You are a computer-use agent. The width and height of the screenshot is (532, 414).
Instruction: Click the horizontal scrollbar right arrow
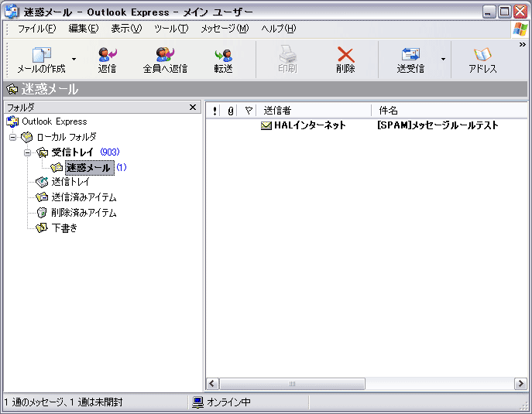tap(520, 384)
